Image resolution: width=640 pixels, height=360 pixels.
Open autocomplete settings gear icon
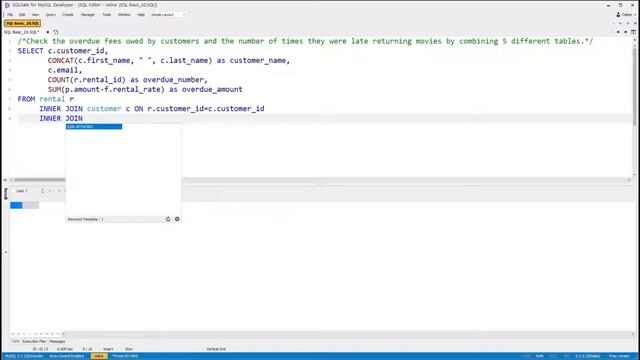(177, 219)
